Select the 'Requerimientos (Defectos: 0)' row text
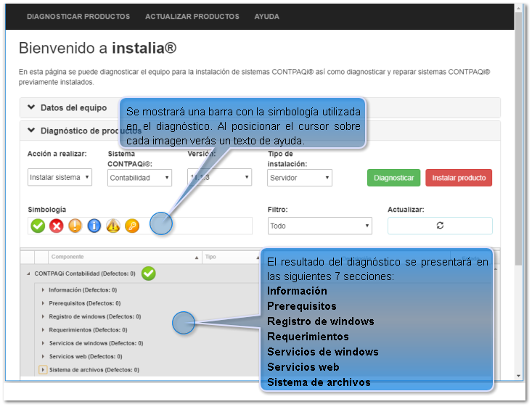Viewport: 532px width, 407px height. click(x=89, y=329)
